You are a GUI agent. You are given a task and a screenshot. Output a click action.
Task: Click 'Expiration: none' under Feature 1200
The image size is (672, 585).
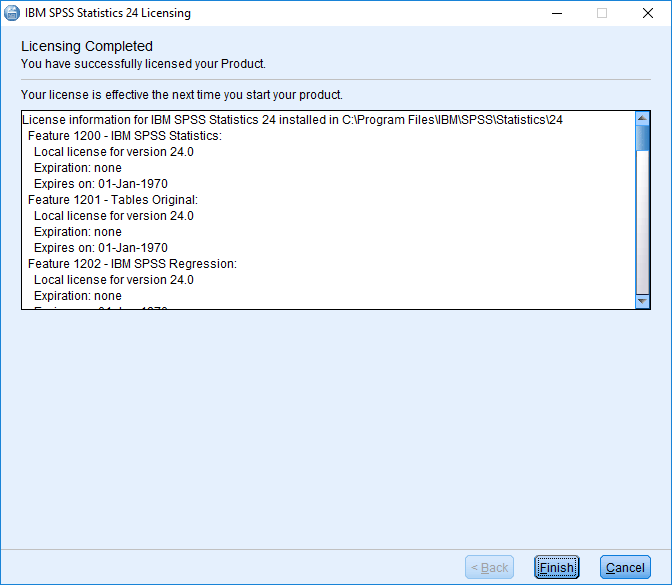78,168
